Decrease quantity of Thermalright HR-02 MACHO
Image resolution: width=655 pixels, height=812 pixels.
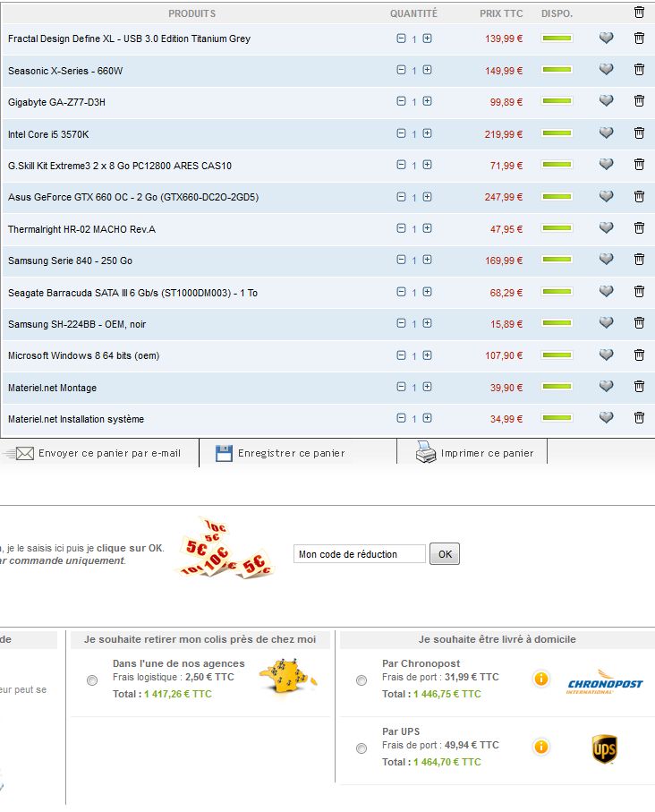[x=401, y=228]
